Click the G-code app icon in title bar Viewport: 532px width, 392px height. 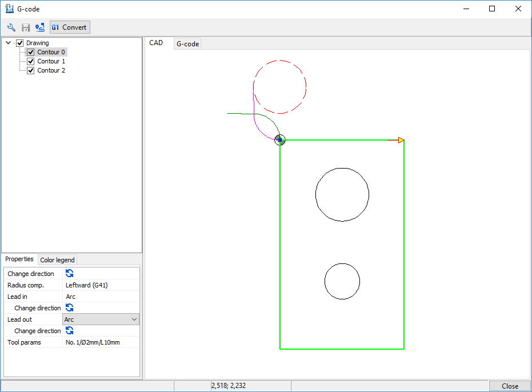[9, 9]
